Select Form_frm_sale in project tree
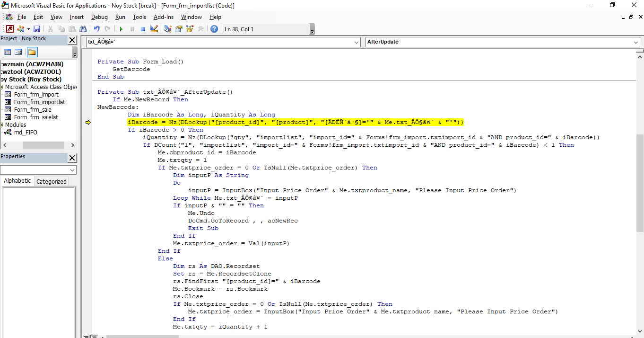The width and height of the screenshot is (644, 338). click(33, 110)
